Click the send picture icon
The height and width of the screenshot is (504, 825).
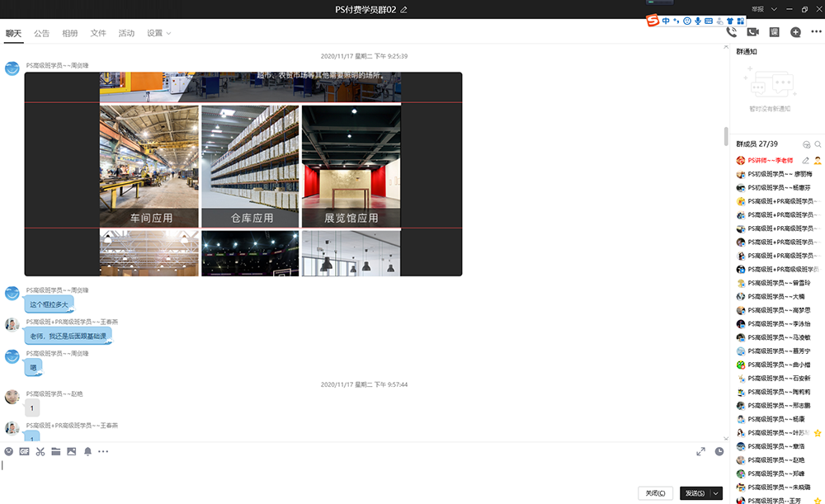click(x=72, y=451)
